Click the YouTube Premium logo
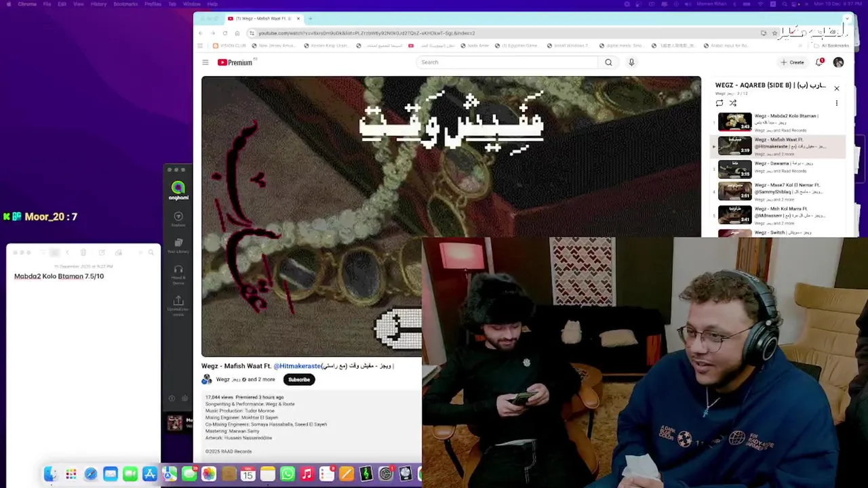Screen dimensions: 868x488 (237, 62)
